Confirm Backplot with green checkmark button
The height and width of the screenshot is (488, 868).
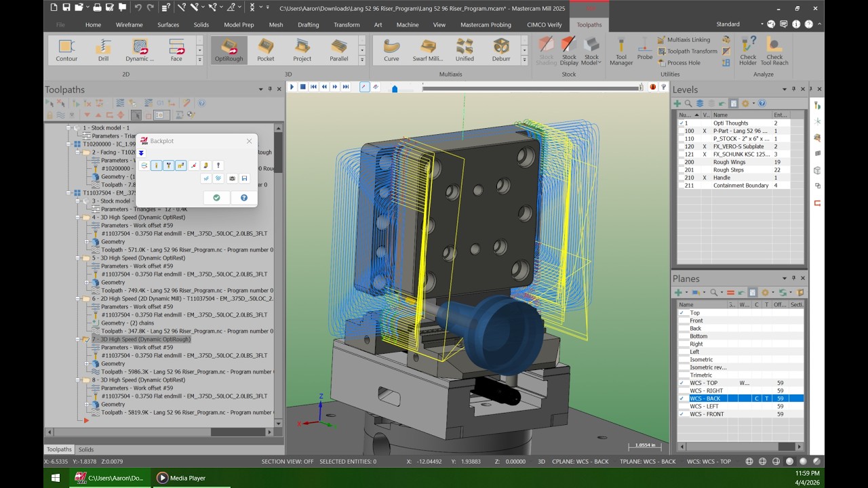216,197
